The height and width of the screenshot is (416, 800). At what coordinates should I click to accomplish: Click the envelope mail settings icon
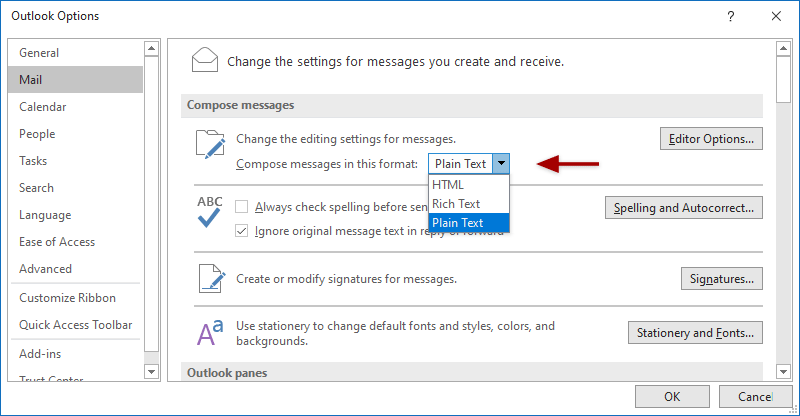tap(205, 60)
